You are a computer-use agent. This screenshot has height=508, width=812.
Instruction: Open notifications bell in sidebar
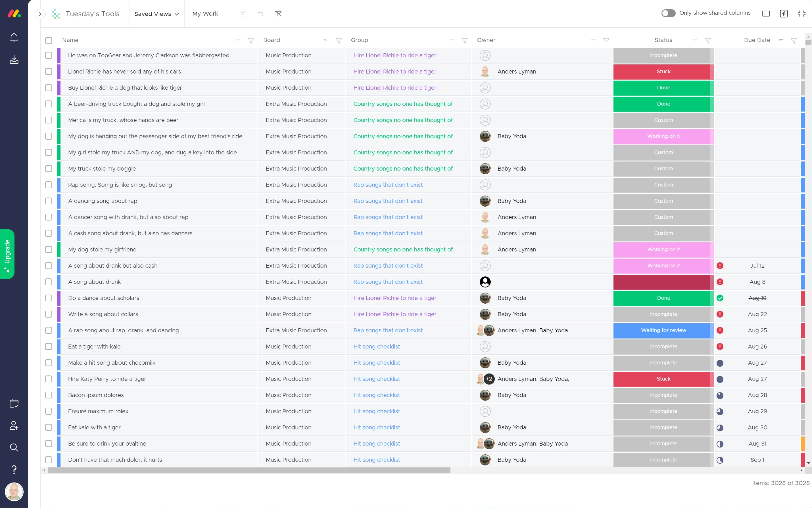pos(14,37)
